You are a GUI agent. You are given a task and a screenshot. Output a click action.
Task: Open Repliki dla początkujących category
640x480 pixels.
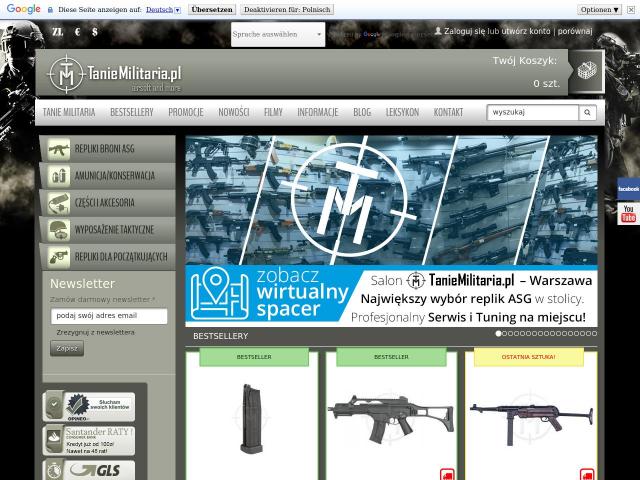pos(108,257)
